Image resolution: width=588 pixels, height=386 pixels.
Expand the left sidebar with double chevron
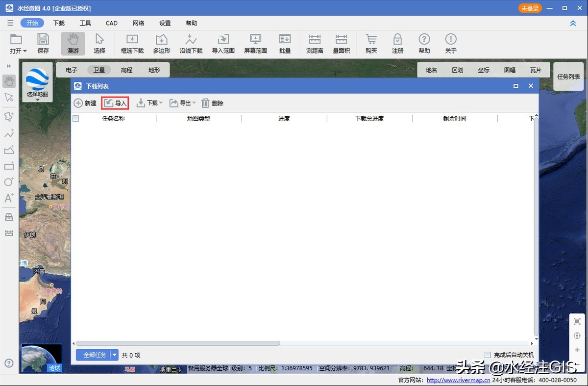(9, 66)
